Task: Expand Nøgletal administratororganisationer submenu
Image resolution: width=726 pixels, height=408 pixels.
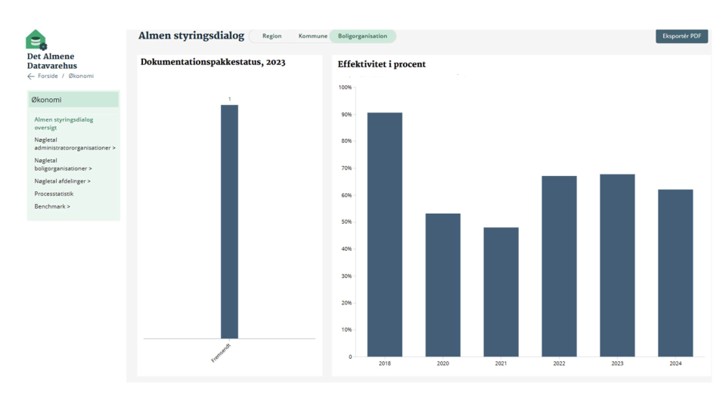Action: pos(74,144)
